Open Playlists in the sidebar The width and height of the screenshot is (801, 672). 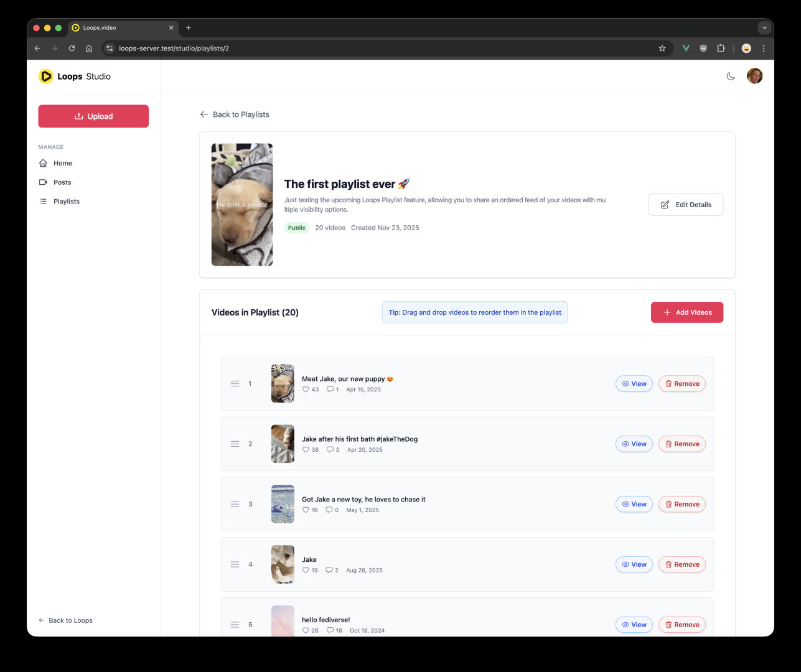(66, 202)
